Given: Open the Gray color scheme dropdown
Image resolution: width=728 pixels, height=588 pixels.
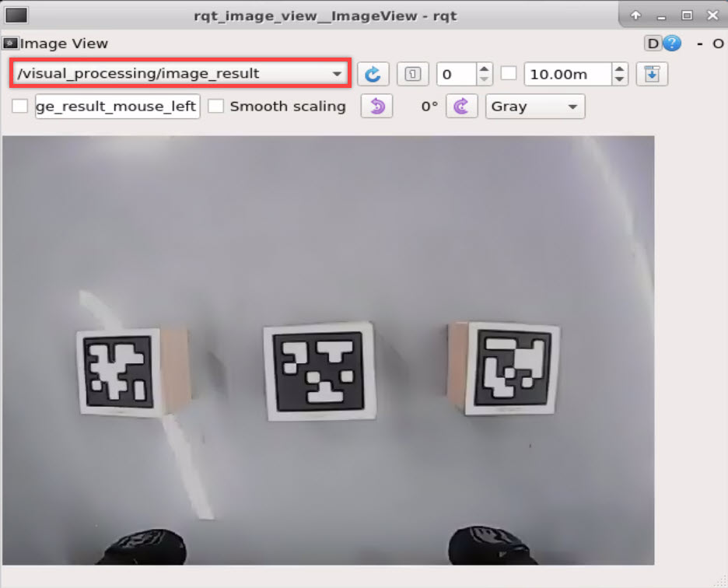Looking at the screenshot, I should click(535, 107).
